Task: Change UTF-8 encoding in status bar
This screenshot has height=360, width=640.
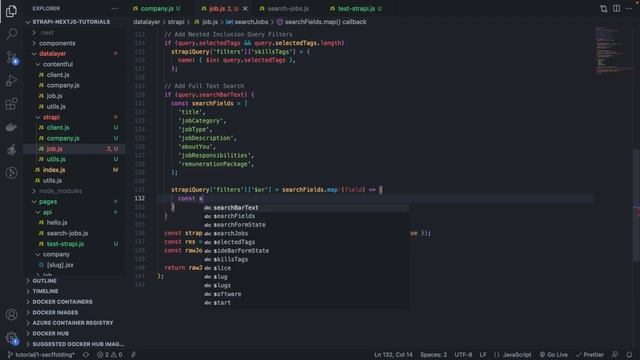Action: [x=463, y=355]
